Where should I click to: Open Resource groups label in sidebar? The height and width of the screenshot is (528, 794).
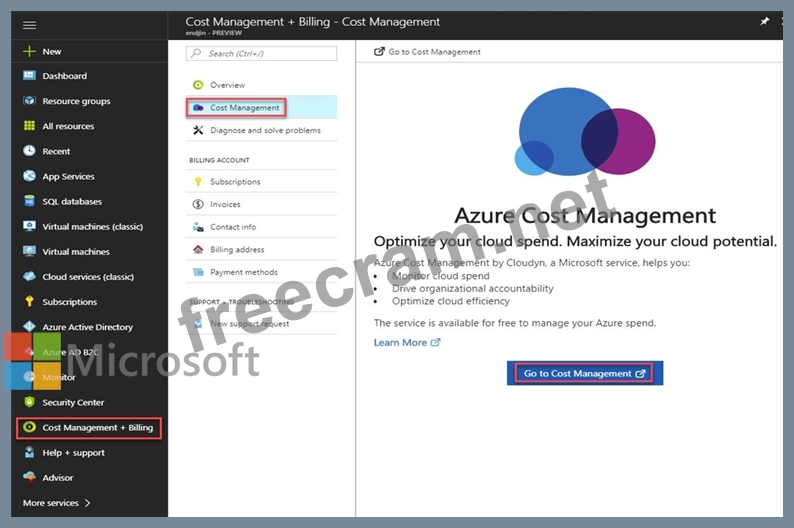click(x=76, y=101)
